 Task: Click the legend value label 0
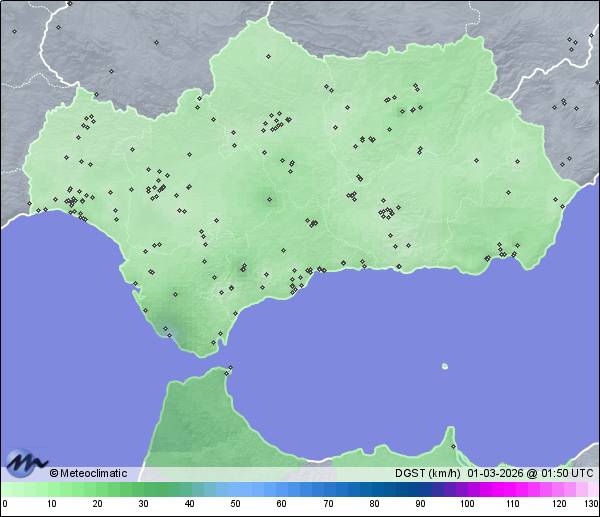point(5,504)
